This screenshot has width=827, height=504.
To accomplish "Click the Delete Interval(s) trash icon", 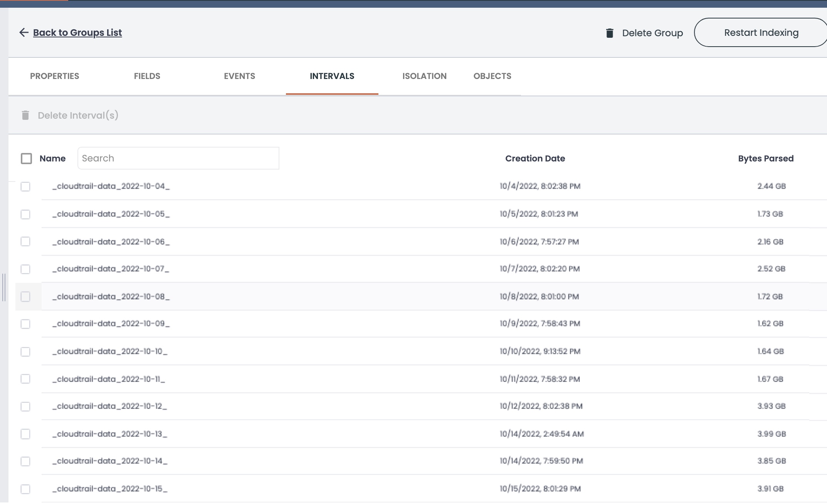I will 25,115.
